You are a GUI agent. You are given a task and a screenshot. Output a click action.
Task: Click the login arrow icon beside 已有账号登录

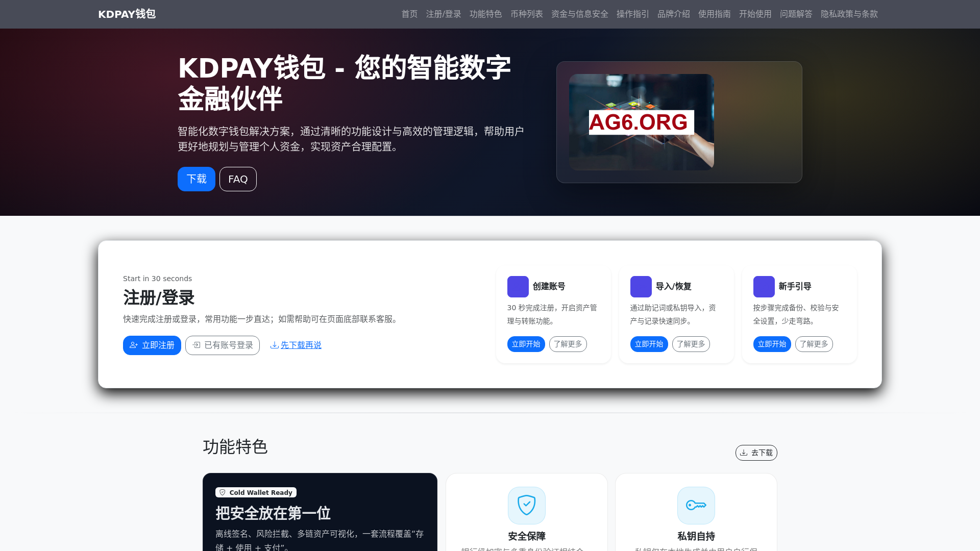click(197, 345)
